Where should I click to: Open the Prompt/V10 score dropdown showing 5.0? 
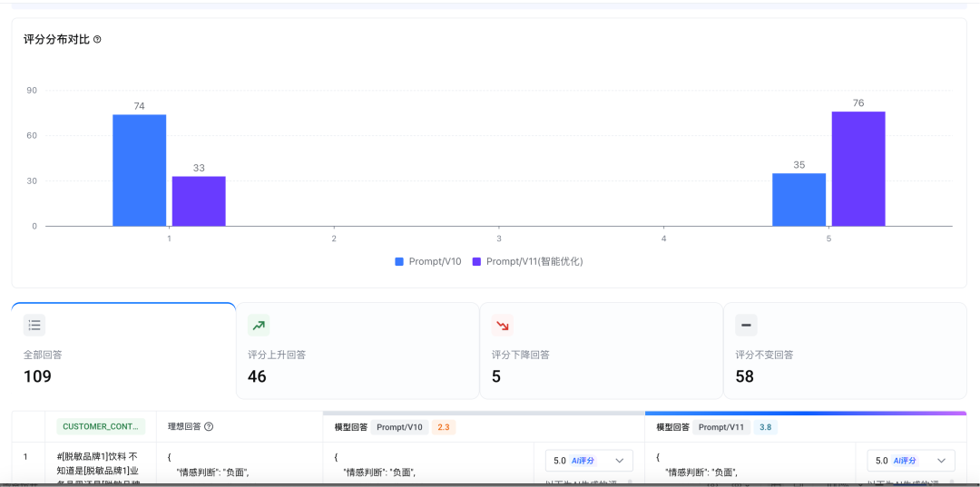tap(589, 461)
